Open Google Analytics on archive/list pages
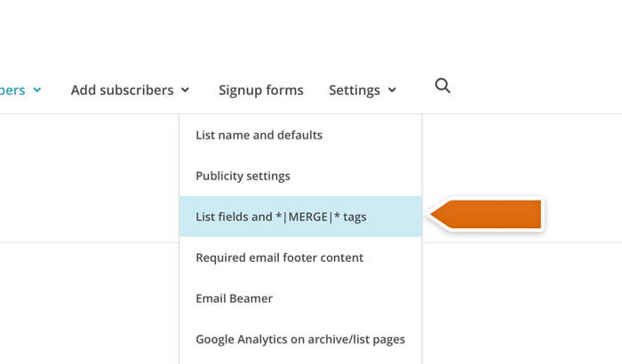Viewport: 622px width, 364px height. click(300, 339)
